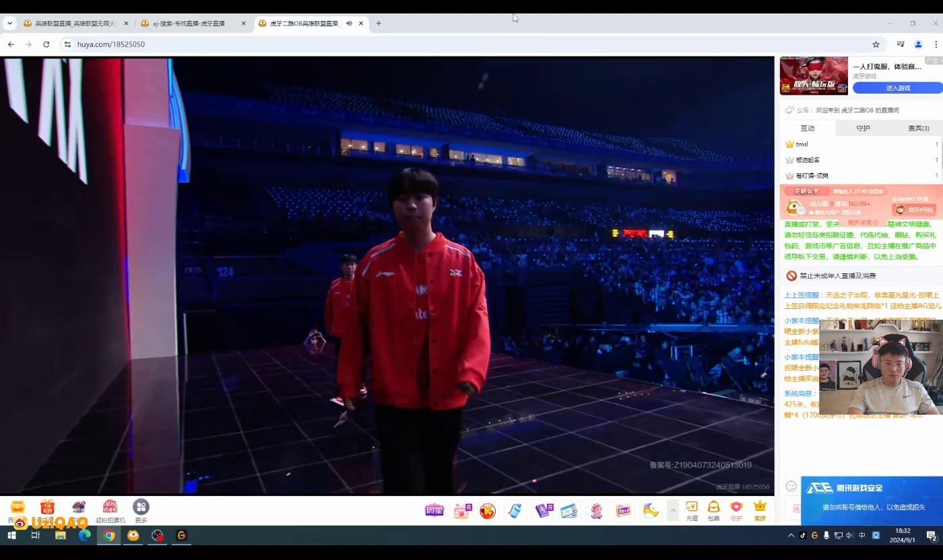Open the notification center icon
The image size is (943, 560).
[x=932, y=536]
